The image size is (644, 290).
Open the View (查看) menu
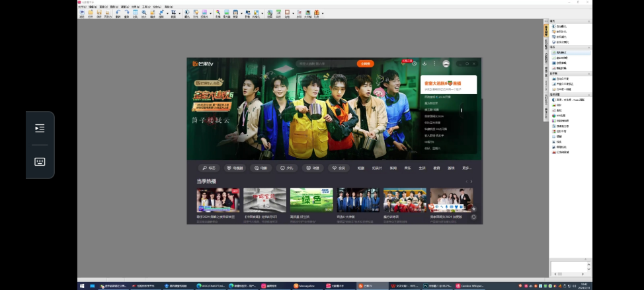point(103,7)
